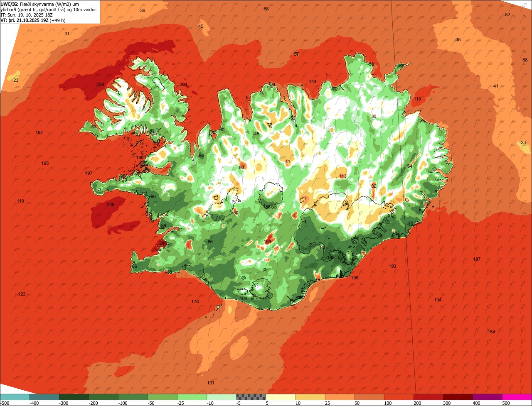Select the 100 to 200 red-orange swatch
Image resolution: width=532 pixels, height=406 pixels.
point(399,397)
